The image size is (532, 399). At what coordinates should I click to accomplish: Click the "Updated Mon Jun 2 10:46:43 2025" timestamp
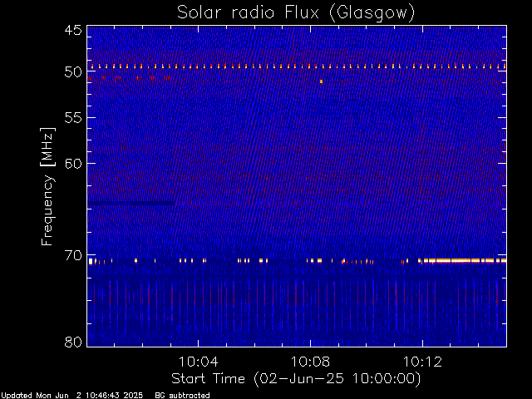72,396
